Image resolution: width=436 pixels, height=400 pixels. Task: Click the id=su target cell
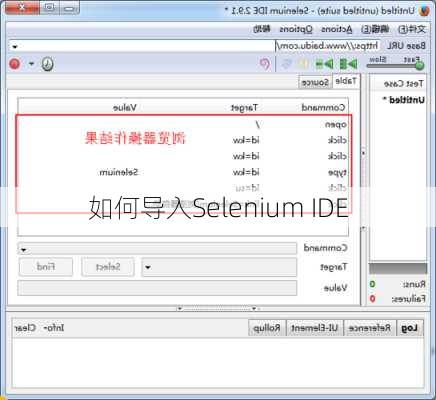(247, 188)
